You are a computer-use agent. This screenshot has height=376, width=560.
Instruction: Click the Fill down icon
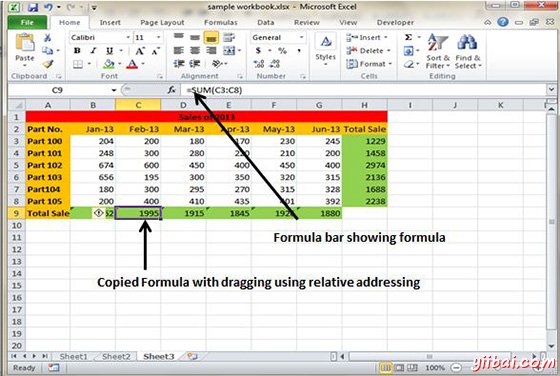408,51
